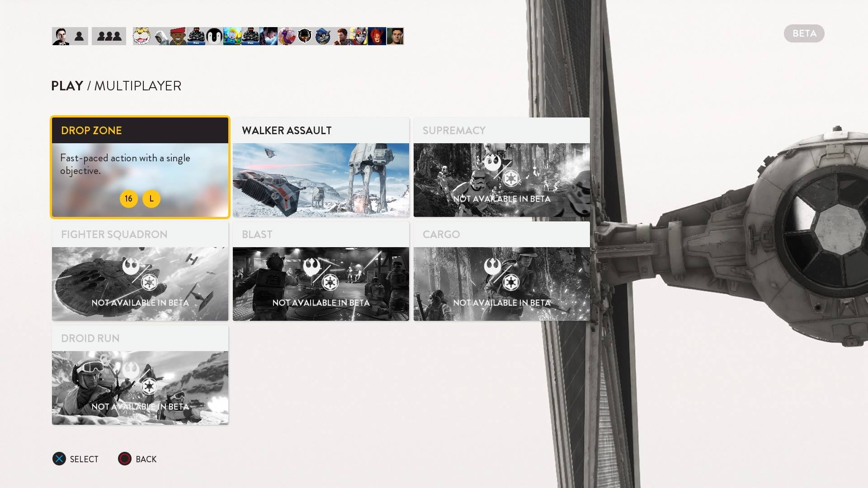
Task: Choose the Cargo game mode card
Action: pos(502,271)
